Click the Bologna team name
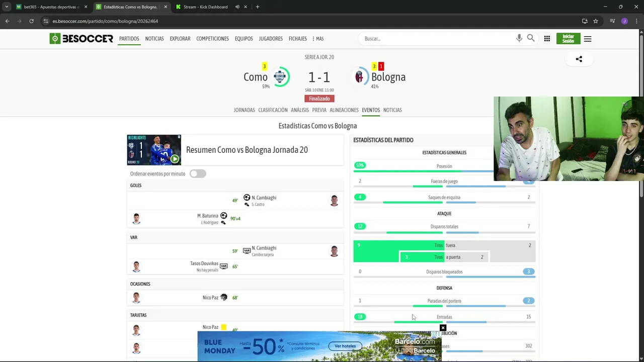644x362 pixels. (388, 77)
